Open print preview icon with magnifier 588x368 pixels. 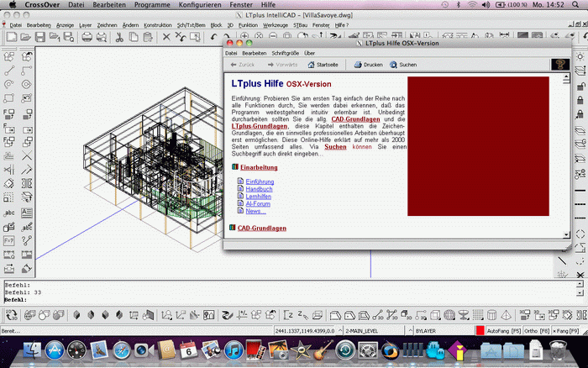[x=102, y=37]
